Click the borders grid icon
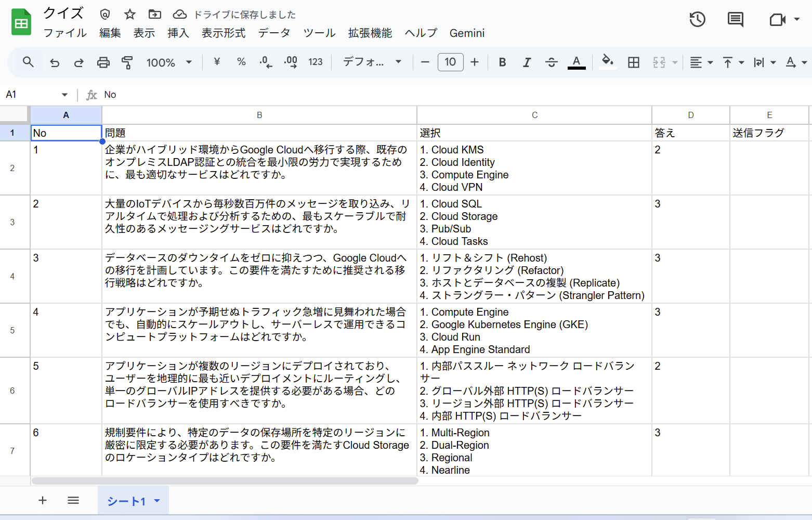 [633, 62]
